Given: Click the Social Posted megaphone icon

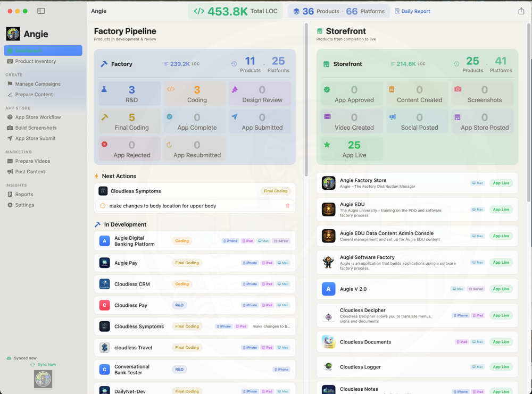Looking at the screenshot, I should 393,116.
